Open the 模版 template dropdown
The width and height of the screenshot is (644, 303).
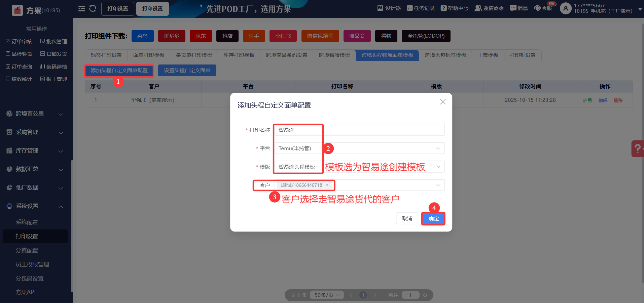359,167
